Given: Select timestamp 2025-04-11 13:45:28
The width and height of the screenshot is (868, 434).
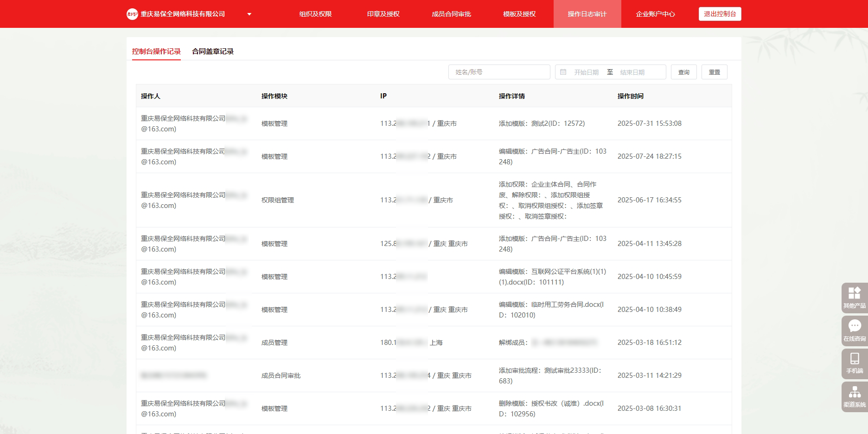Looking at the screenshot, I should (x=649, y=244).
